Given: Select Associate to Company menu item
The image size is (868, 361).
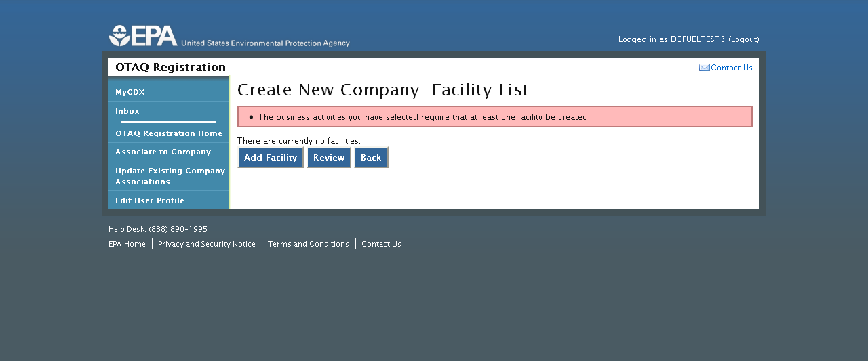Looking at the screenshot, I should click(163, 152).
